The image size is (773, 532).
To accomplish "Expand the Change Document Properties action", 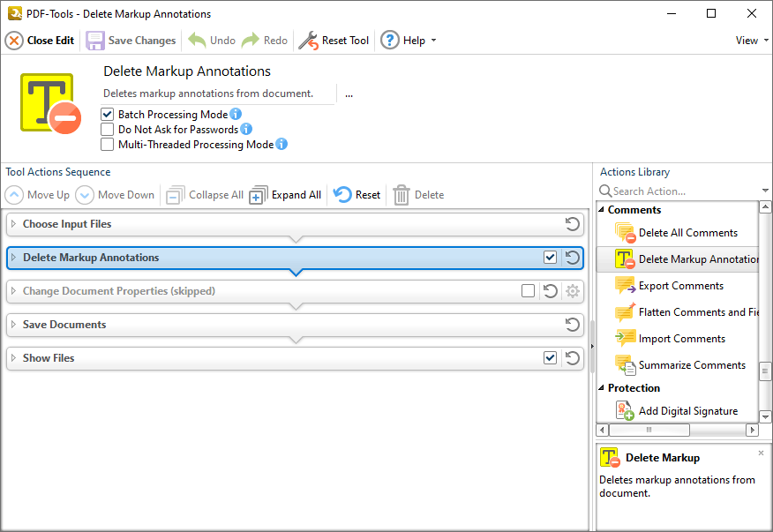I will 14,291.
